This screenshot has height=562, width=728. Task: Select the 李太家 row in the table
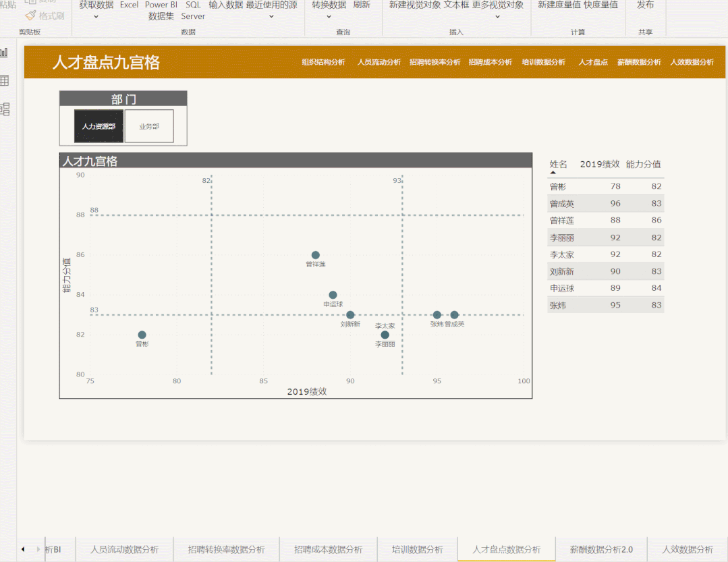pos(605,254)
